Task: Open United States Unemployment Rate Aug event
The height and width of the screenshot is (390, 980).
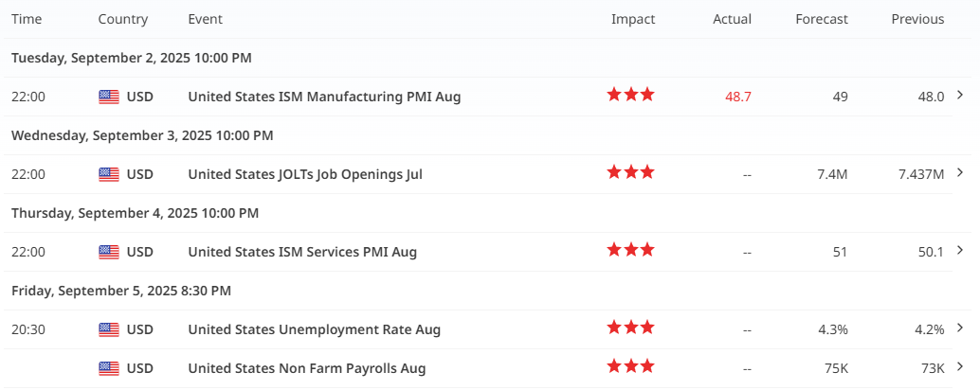Action: (x=314, y=329)
